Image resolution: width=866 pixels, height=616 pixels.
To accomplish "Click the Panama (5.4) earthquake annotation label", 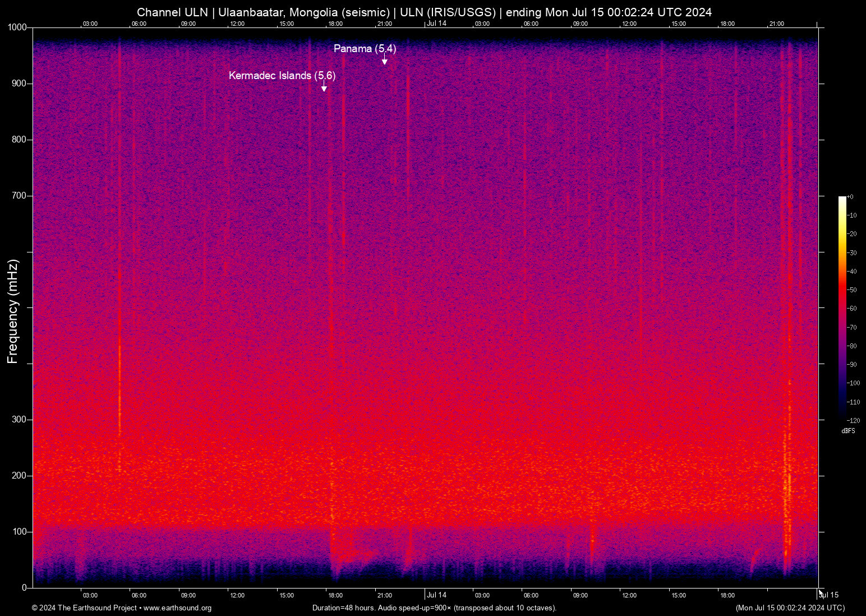I will tap(365, 49).
